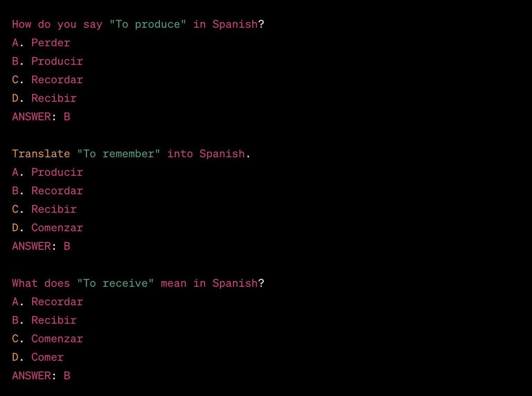
Task: Click the quoted text "To produce"
Action: pyautogui.click(x=148, y=24)
